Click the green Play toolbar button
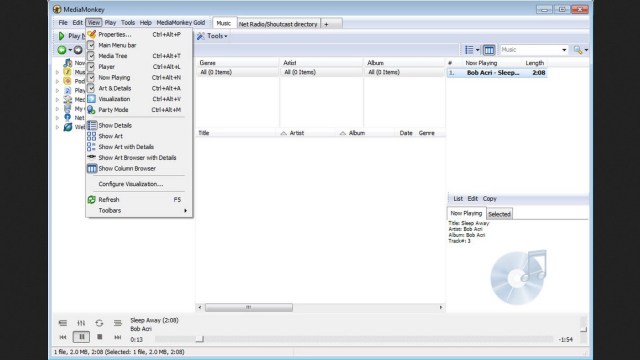 point(62,36)
